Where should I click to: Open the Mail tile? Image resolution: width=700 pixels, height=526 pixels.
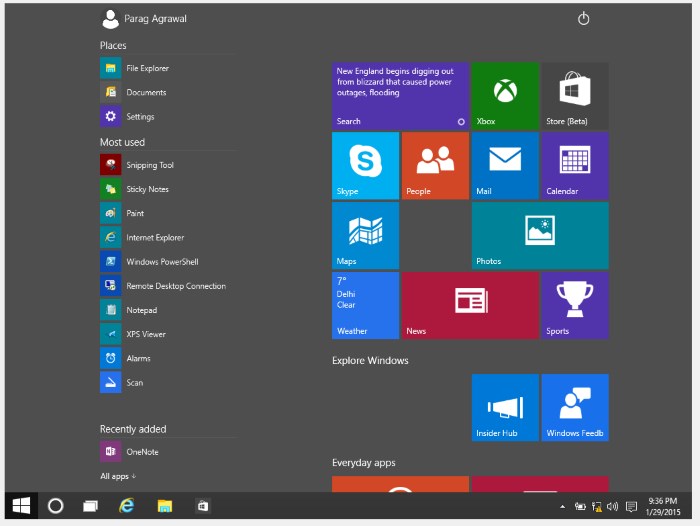point(505,166)
